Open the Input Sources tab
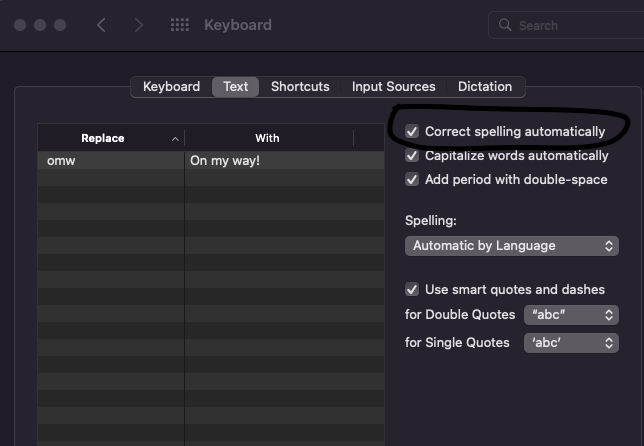 [393, 87]
